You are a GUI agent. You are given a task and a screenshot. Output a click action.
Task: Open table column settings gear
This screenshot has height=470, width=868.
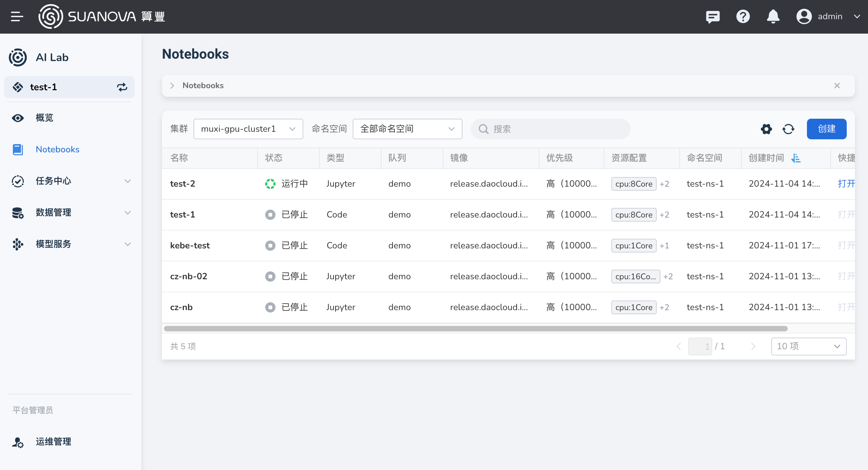[x=766, y=129]
